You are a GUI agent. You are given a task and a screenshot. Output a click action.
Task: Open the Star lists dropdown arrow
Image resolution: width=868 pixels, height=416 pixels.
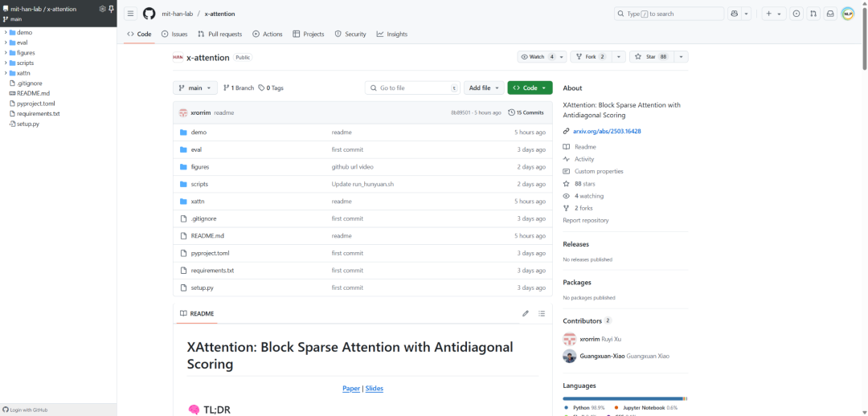[x=681, y=57]
